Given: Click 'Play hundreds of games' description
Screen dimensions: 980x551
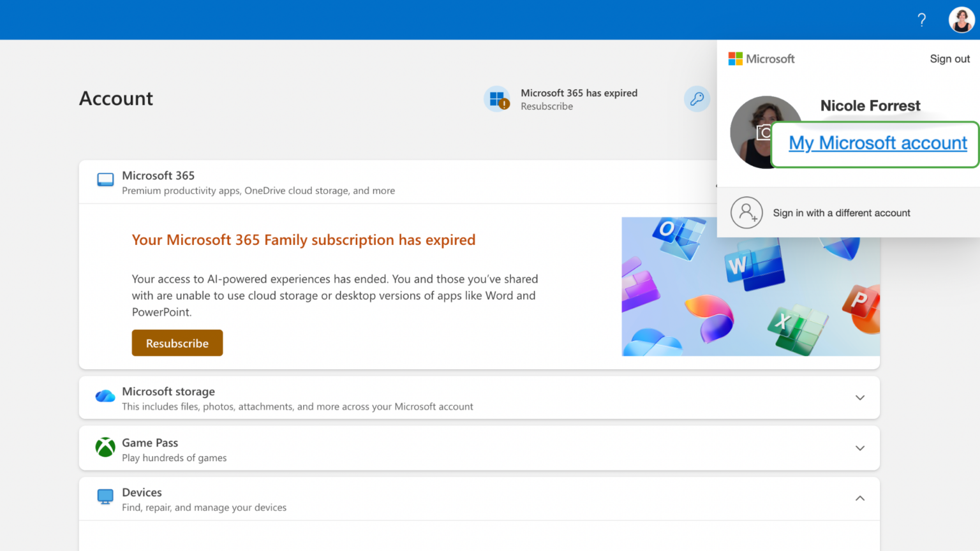Looking at the screenshot, I should coord(174,458).
